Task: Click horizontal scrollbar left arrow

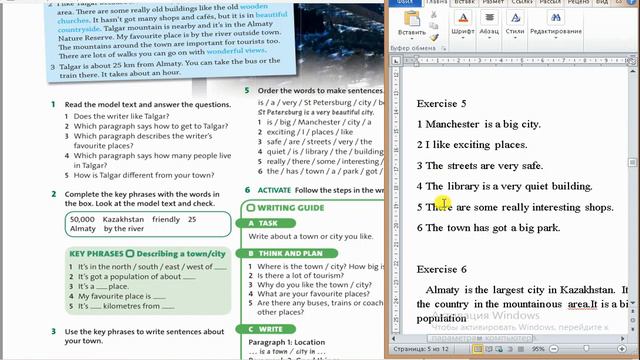Action: [393, 338]
